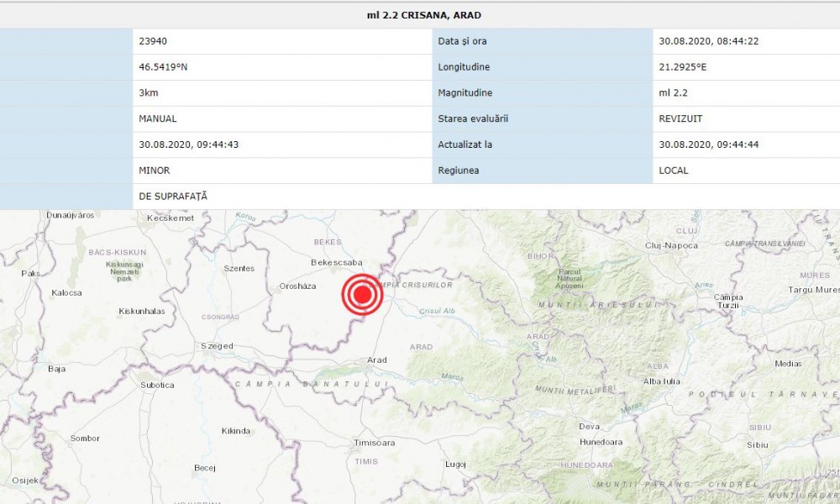Image resolution: width=840 pixels, height=504 pixels.
Task: Click Baja label on the map
Action: click(x=57, y=369)
